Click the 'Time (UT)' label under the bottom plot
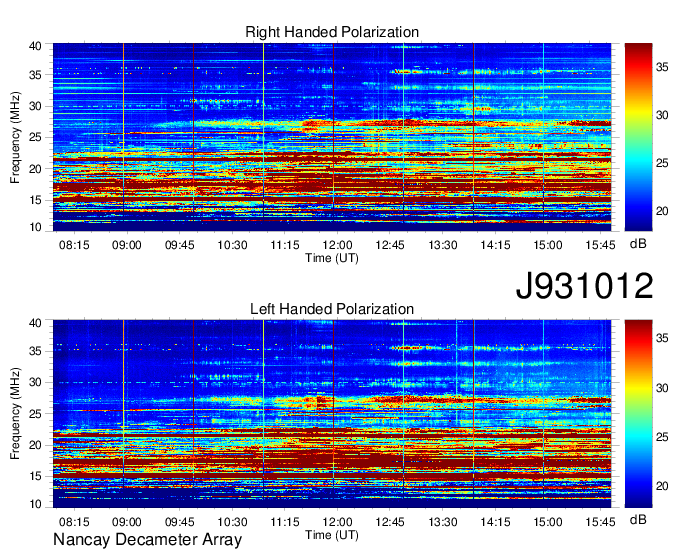The image size is (680, 552). (332, 535)
